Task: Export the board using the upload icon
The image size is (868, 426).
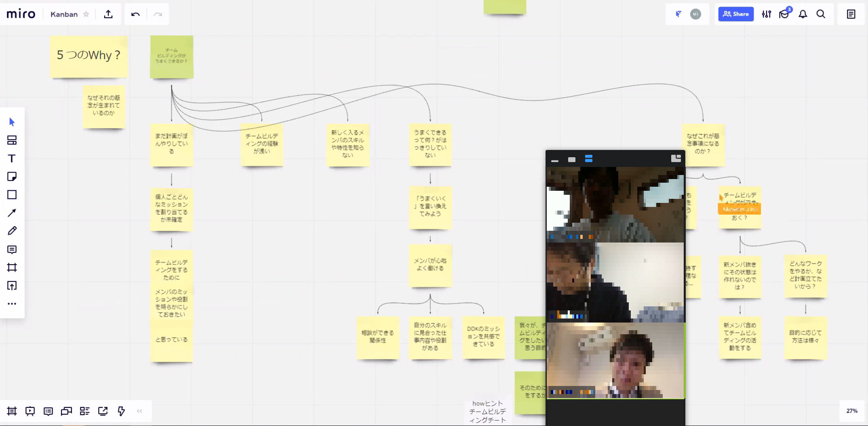Action: tap(108, 14)
